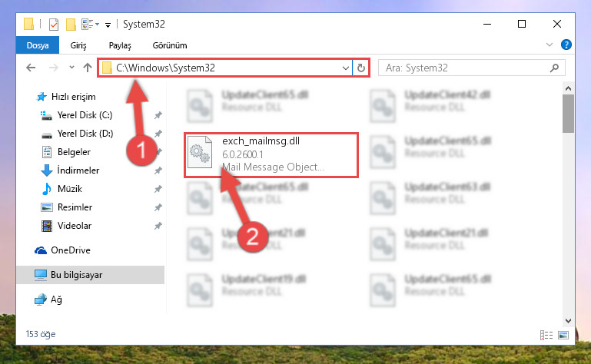
Task: Open the Paylaş ribbon tab
Action: (120, 45)
